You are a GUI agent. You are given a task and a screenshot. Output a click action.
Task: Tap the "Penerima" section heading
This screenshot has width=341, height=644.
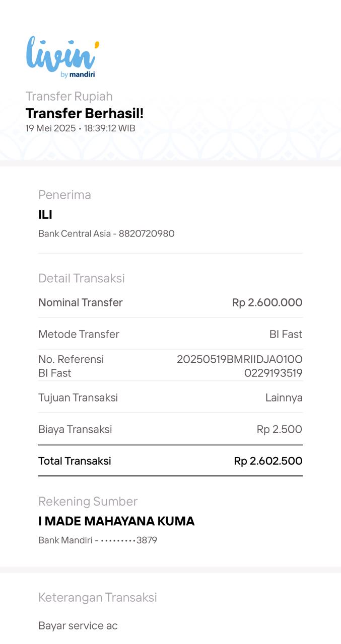click(64, 195)
